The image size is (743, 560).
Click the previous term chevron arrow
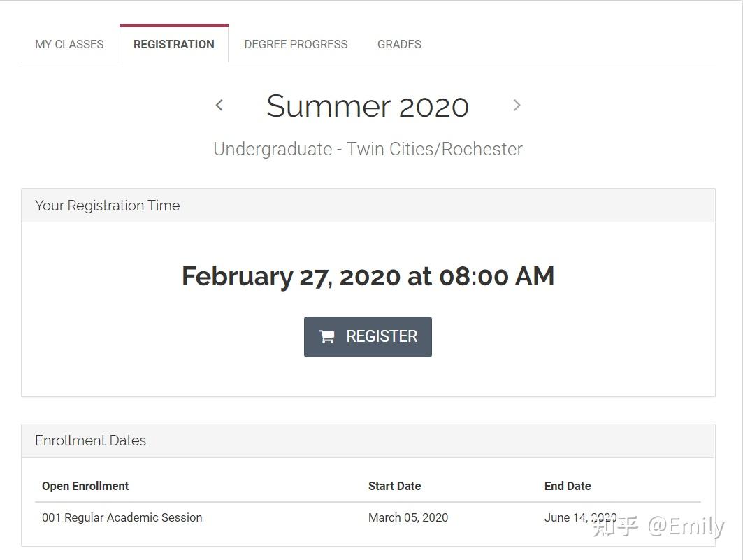(x=219, y=106)
